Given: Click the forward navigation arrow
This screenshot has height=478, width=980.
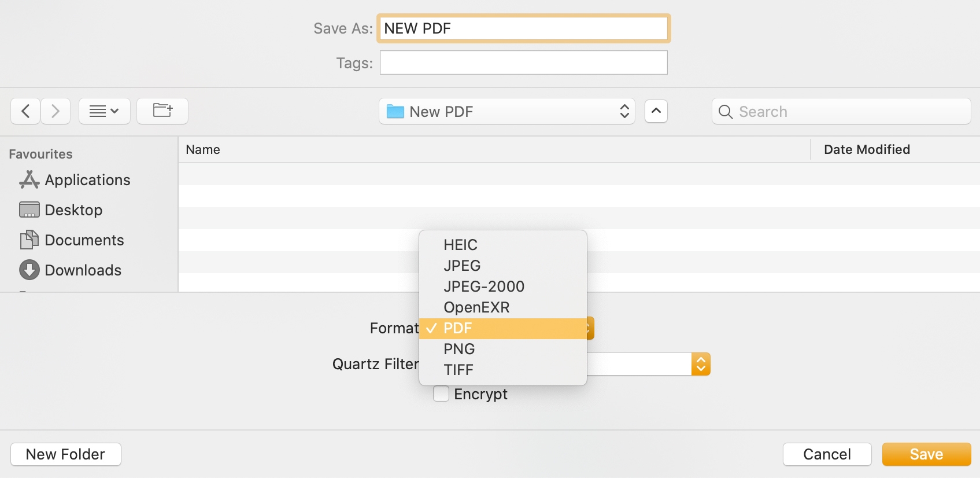Looking at the screenshot, I should click(x=56, y=111).
